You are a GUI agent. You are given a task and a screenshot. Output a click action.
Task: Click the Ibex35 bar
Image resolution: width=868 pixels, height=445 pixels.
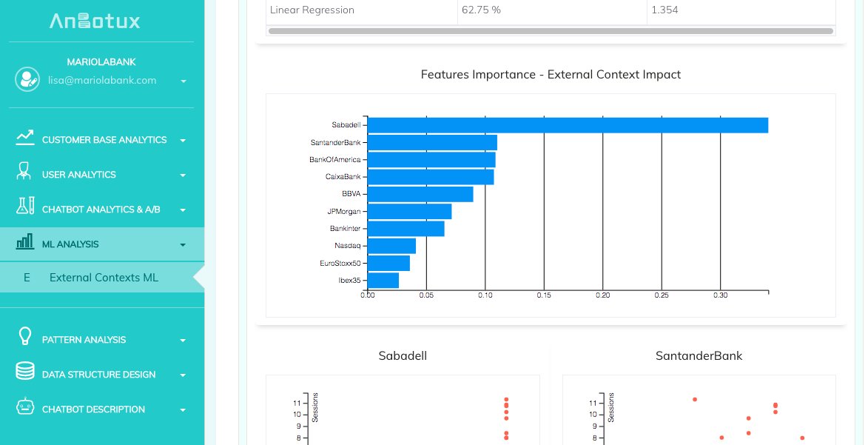[x=383, y=281]
